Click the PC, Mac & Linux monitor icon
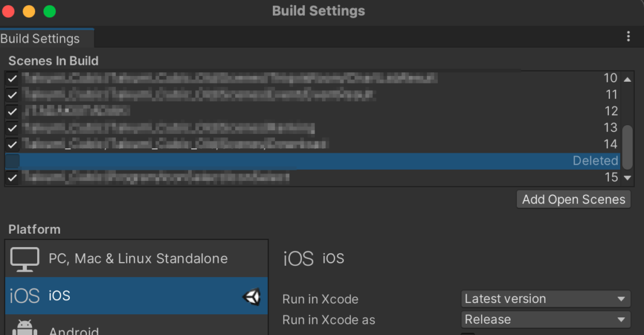This screenshot has height=335, width=644. [x=25, y=259]
